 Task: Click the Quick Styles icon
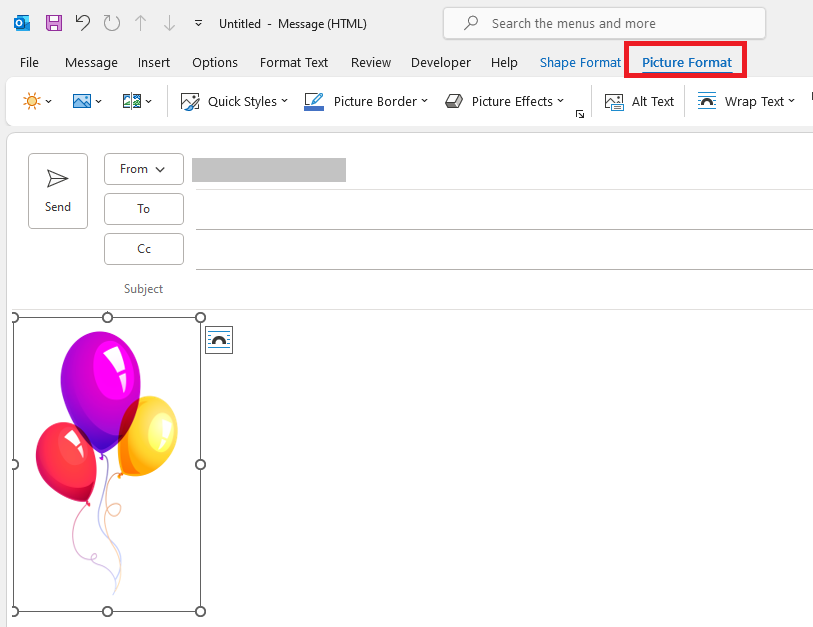(x=190, y=102)
